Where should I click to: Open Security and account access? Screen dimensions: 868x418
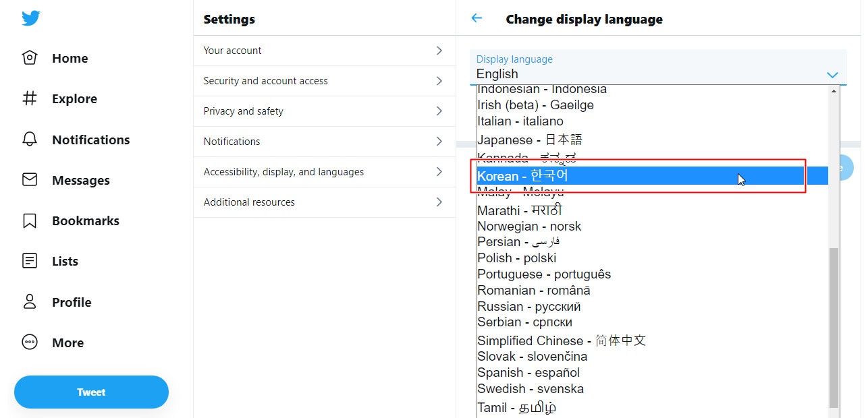coord(325,81)
